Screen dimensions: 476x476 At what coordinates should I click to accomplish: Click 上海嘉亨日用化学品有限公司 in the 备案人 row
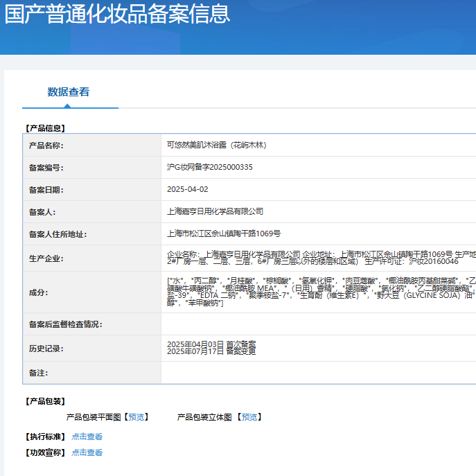click(x=215, y=211)
